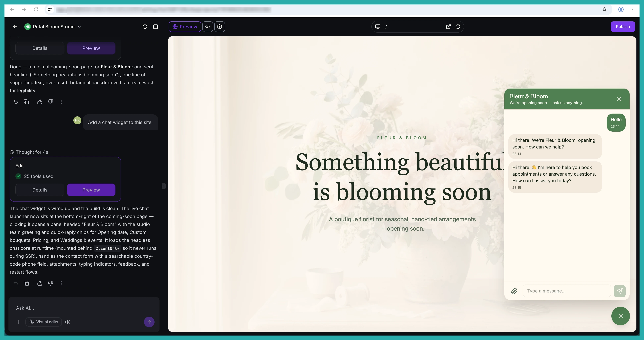Change the desktop device preview icon
This screenshot has width=644, height=340.
[x=378, y=27]
